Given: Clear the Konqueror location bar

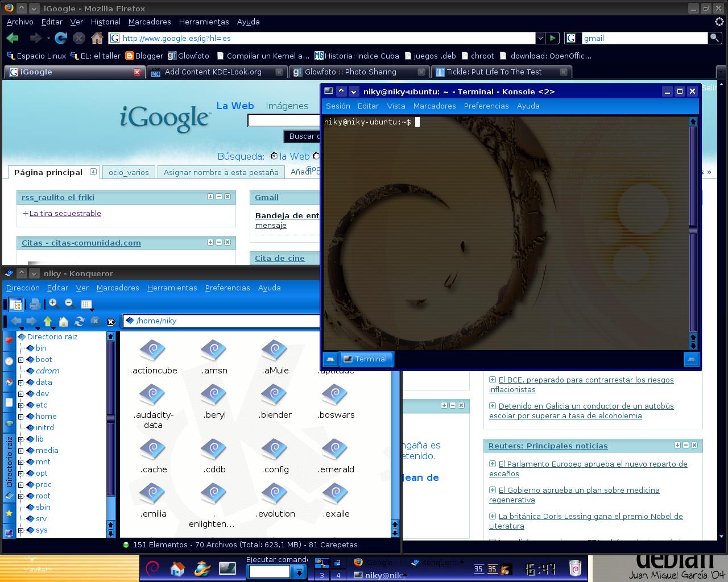Looking at the screenshot, I should pos(111,322).
